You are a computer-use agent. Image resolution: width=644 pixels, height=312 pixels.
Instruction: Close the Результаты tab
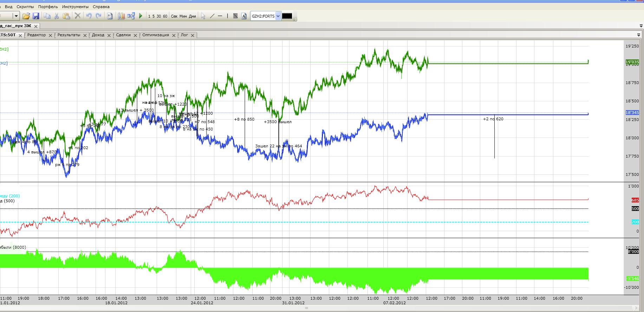[85, 35]
